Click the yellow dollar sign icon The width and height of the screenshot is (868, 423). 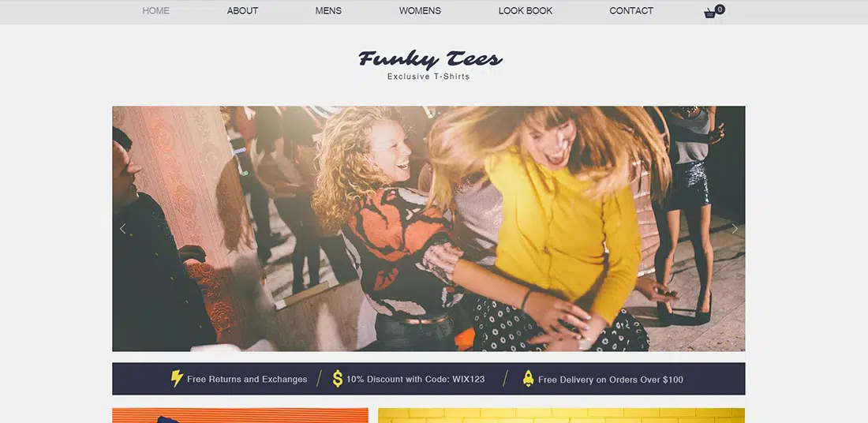pyautogui.click(x=338, y=379)
